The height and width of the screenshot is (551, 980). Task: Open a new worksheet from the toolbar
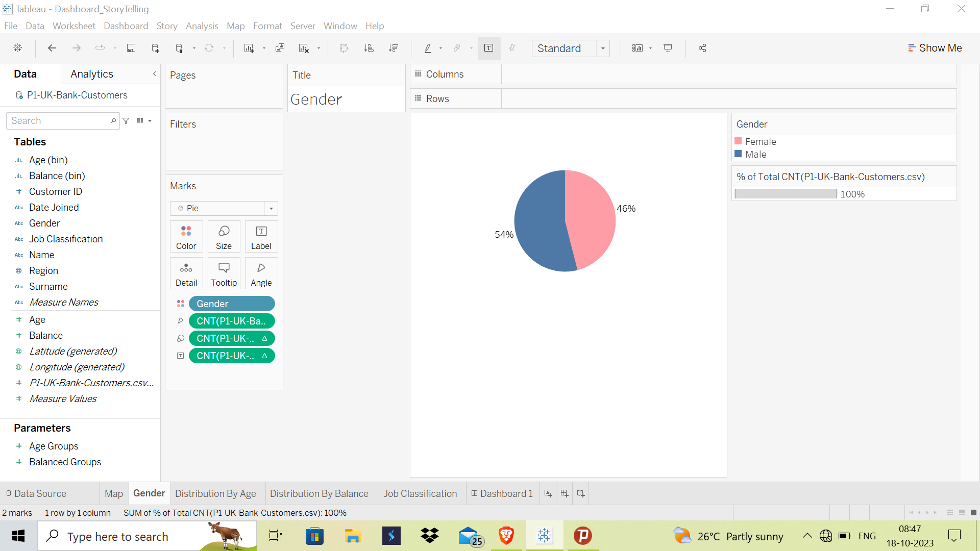point(250,48)
